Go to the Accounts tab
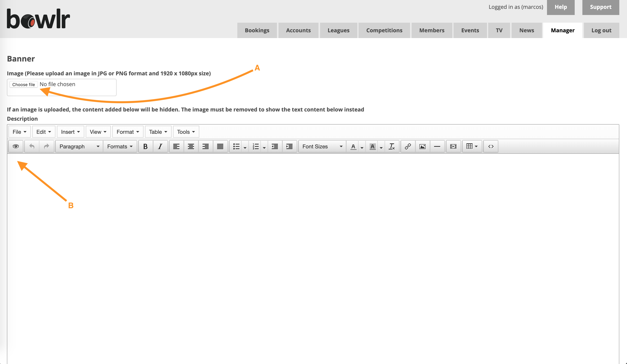Viewport: 627px width, 364px height. [x=298, y=30]
